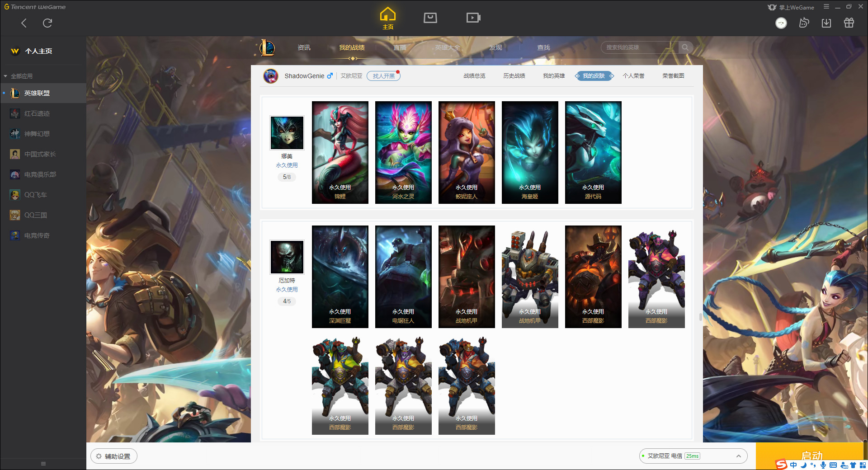
Task: Click the search magnifier button
Action: pyautogui.click(x=685, y=47)
